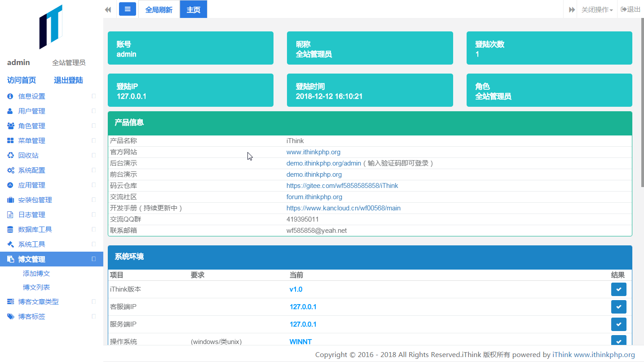Open demo.ithinkphp.org/admin backend demo link
Image resolution: width=644 pixels, height=362 pixels.
324,163
